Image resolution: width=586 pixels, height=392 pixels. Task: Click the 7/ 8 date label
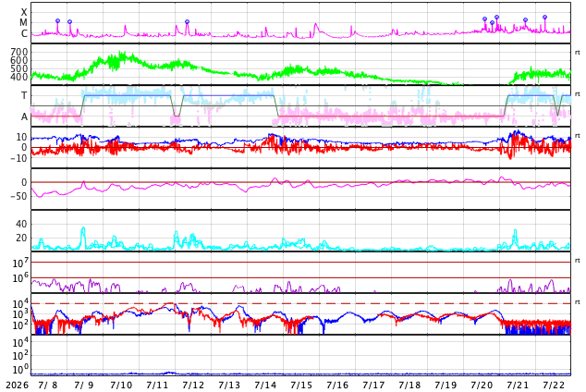(x=49, y=386)
